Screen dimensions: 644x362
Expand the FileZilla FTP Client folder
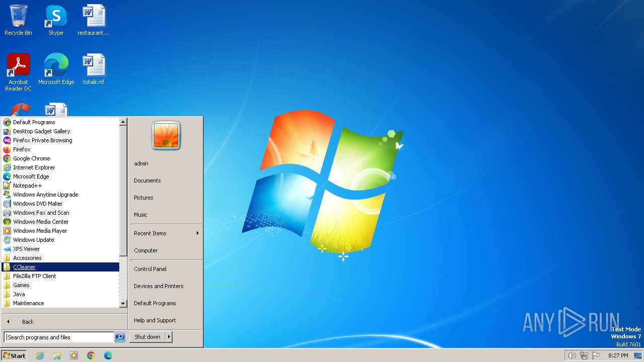60,276
